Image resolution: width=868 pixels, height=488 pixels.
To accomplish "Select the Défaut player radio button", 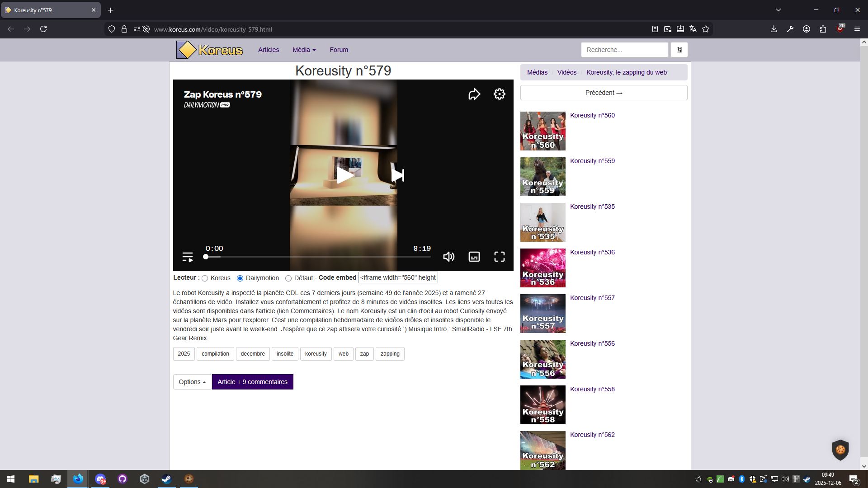I will pos(288,278).
